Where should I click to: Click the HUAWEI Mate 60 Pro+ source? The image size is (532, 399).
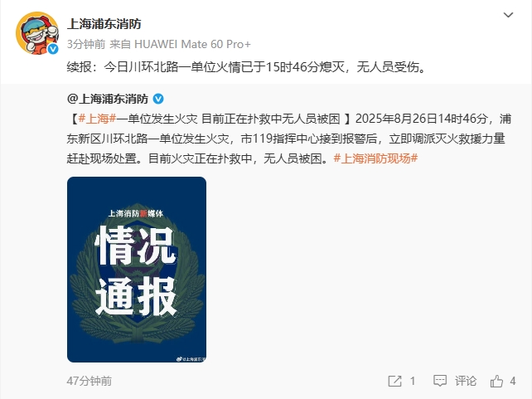point(192,44)
